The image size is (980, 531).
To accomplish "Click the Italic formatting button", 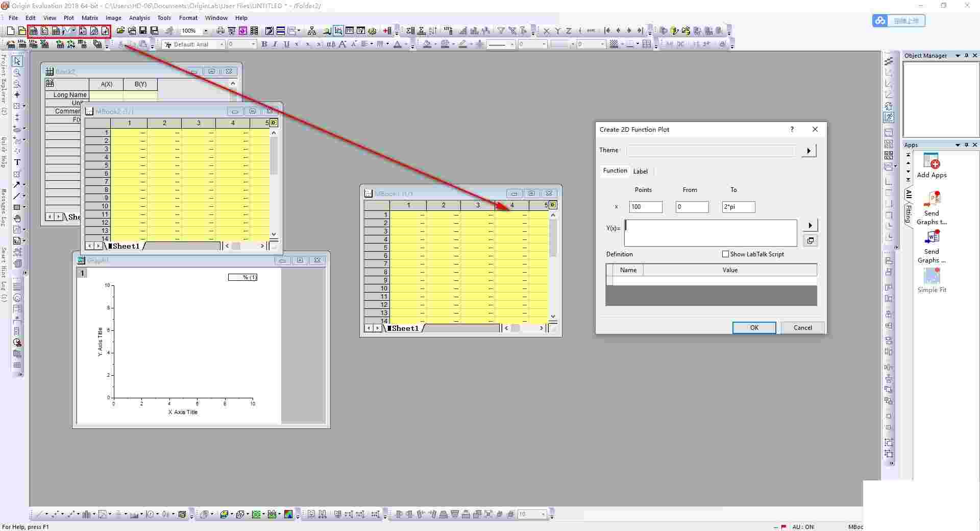I will click(x=275, y=44).
